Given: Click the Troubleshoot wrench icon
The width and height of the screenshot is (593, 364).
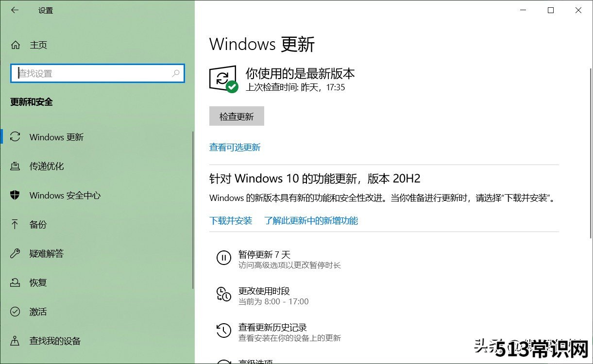Looking at the screenshot, I should pyautogui.click(x=16, y=253).
